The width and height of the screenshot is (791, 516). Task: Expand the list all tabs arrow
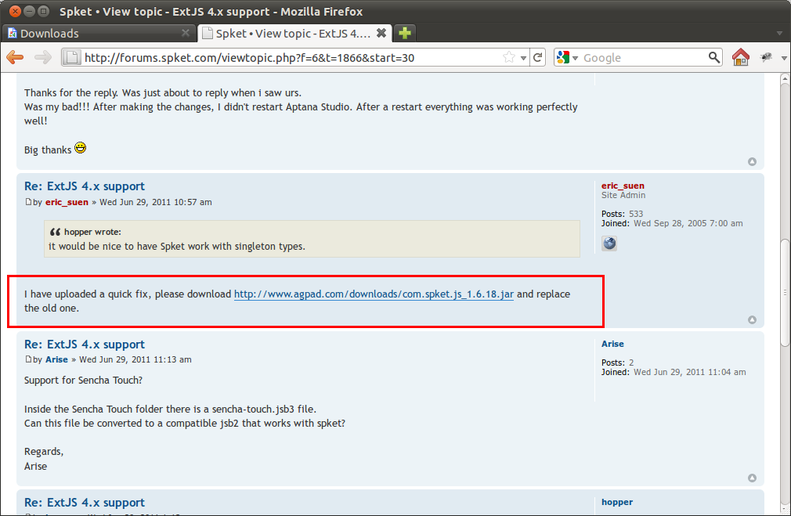779,33
